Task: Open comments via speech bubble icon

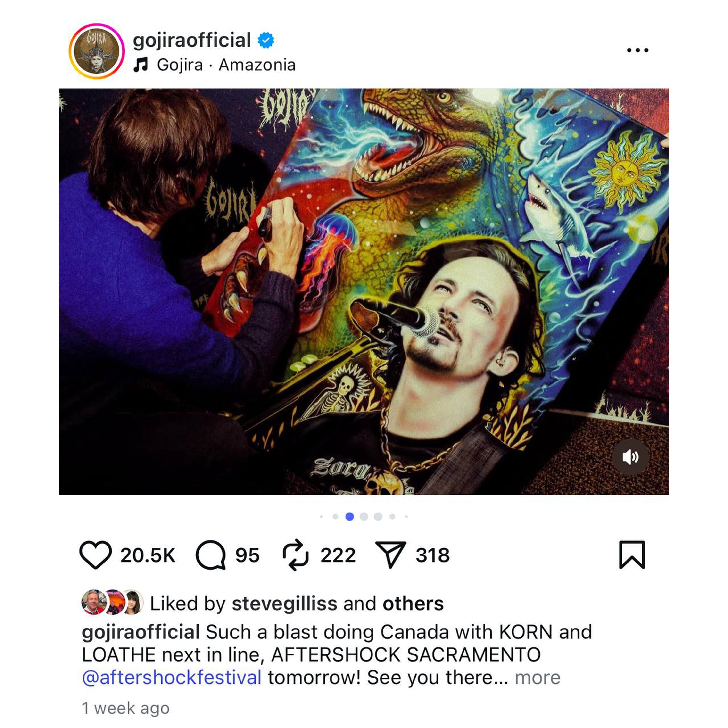Action: (x=211, y=555)
